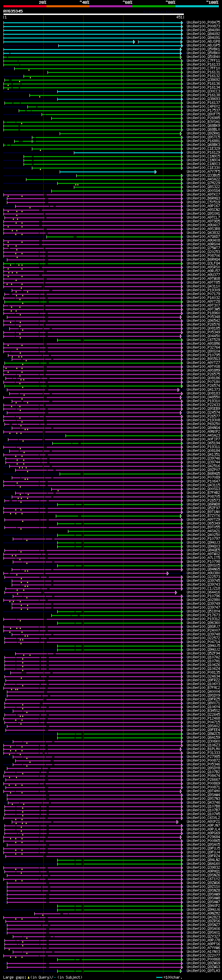
Task: Click label UniRef100_P19309
Action: [203, 290]
